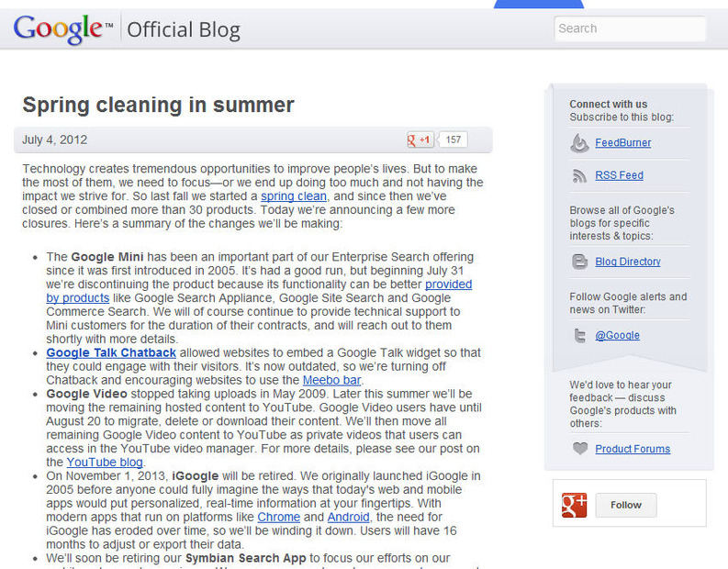Click the red Google+ icon
Image resolution: width=728 pixels, height=569 pixels.
(574, 505)
